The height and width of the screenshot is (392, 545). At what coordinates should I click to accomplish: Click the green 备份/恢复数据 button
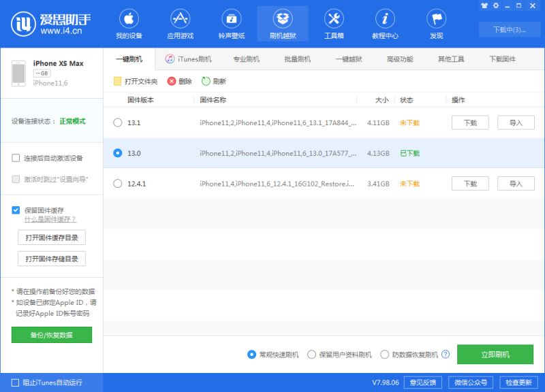tap(52, 335)
